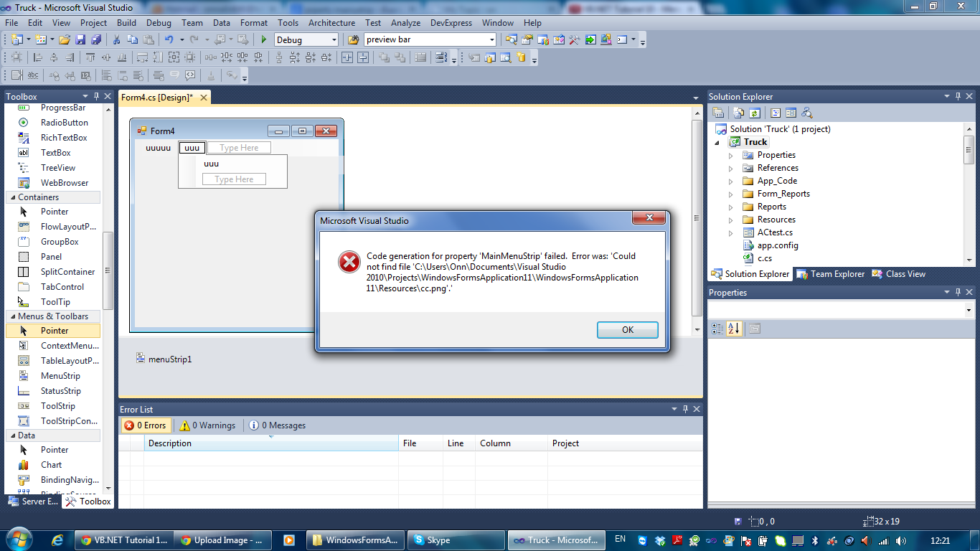Select RichTextBox control in Toolbox
Image resolution: width=980 pixels, height=551 pixels.
click(53, 138)
